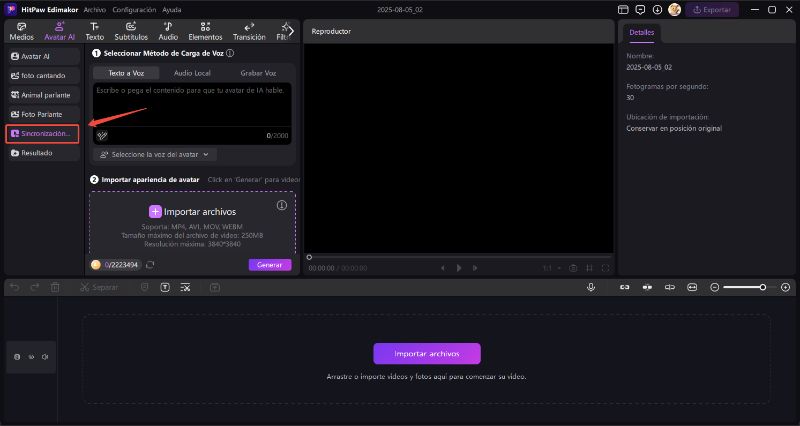Click the Exportar button
The height and width of the screenshot is (426, 800).
712,9
